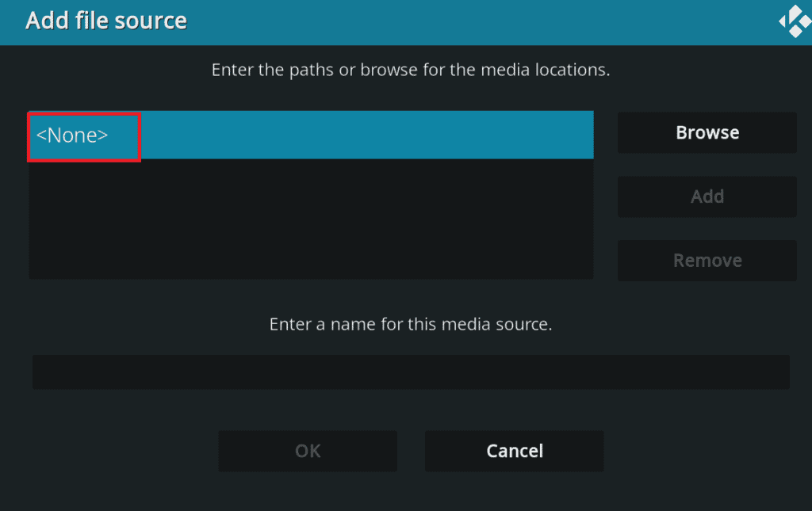
Task: Select the <None> path entry
Action: (x=72, y=135)
